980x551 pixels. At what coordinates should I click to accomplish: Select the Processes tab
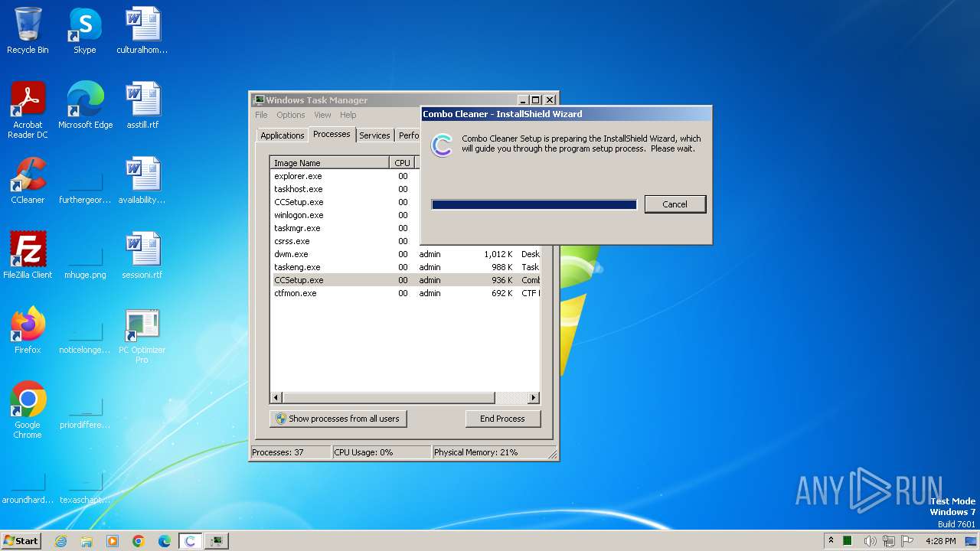tap(332, 134)
